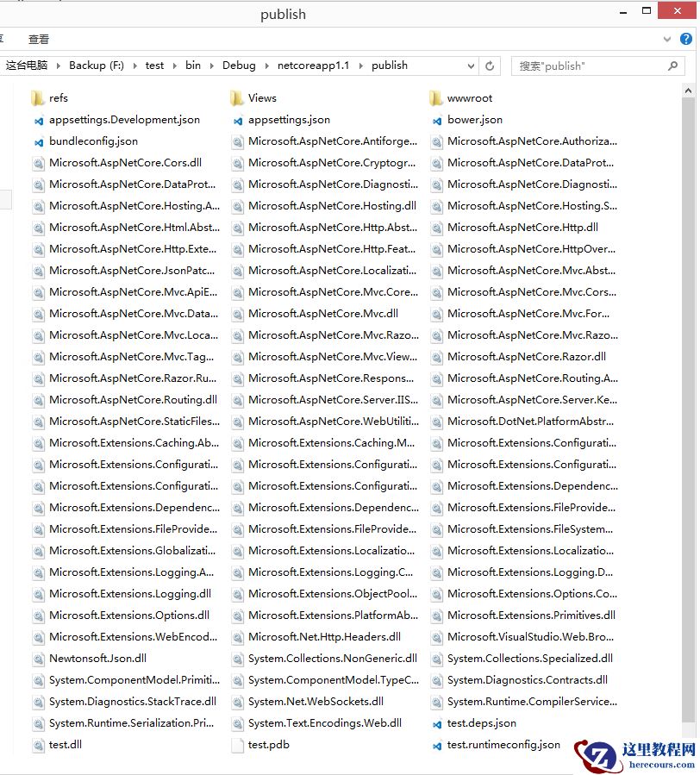Select the appsettings.Development.json file icon
700x775 pixels.
pyautogui.click(x=39, y=120)
